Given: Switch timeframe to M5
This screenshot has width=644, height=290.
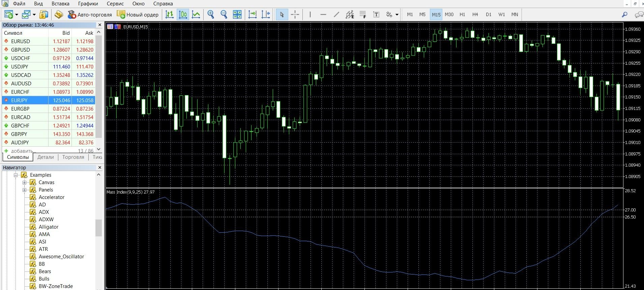Looking at the screenshot, I should coord(422,14).
